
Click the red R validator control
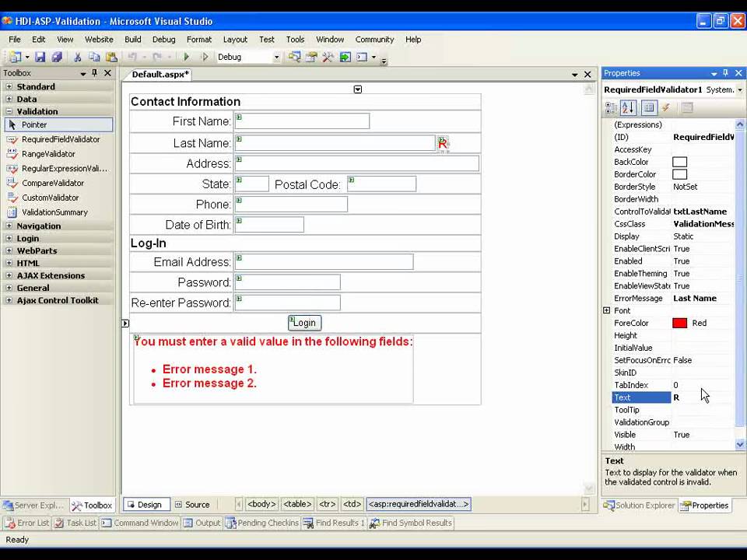pos(443,143)
